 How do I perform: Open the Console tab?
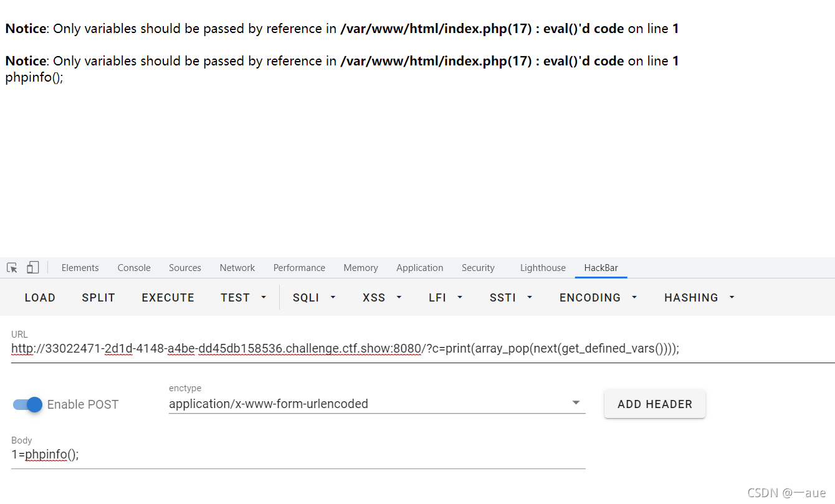click(x=134, y=268)
